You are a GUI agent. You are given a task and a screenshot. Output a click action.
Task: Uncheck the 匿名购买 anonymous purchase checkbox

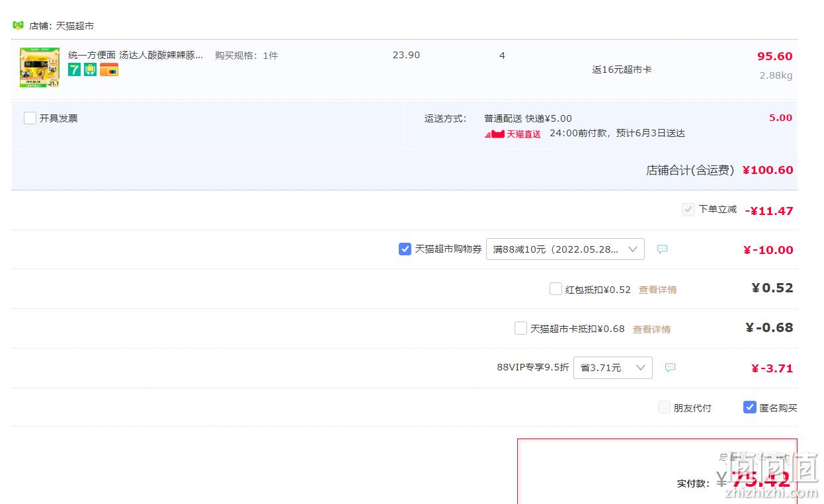pos(749,407)
